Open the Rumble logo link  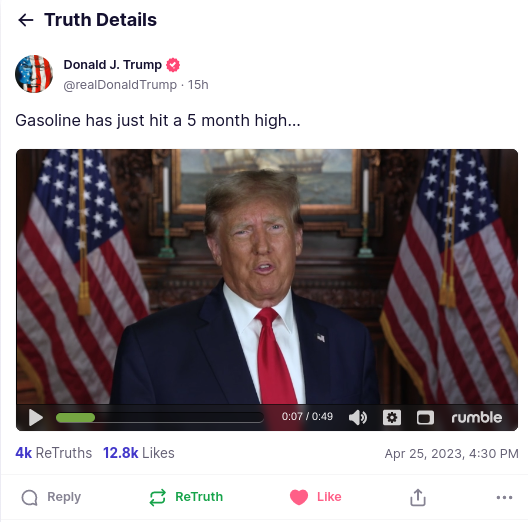(476, 418)
